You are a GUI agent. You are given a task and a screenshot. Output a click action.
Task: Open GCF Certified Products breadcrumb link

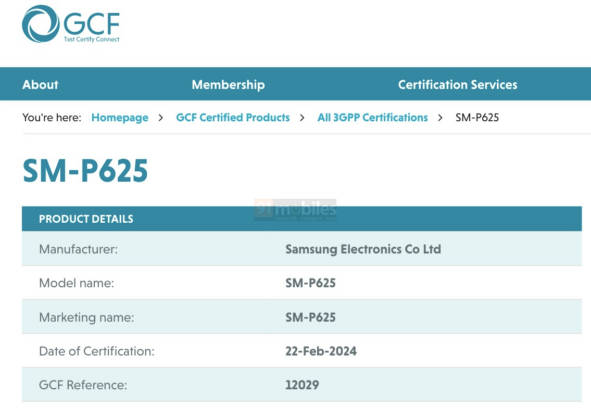pyautogui.click(x=233, y=117)
